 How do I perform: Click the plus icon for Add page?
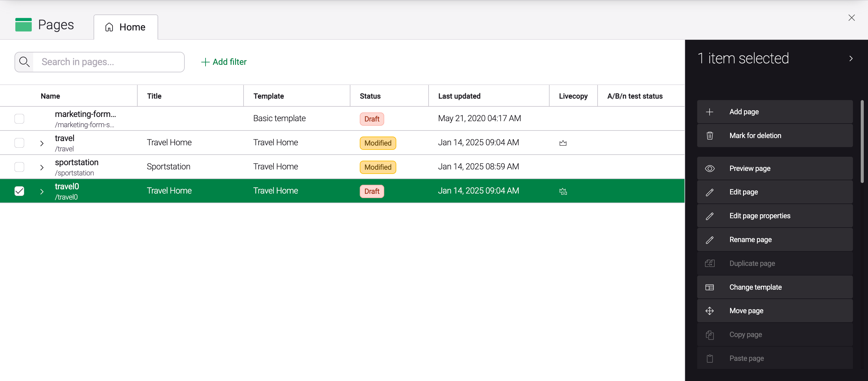click(x=710, y=112)
